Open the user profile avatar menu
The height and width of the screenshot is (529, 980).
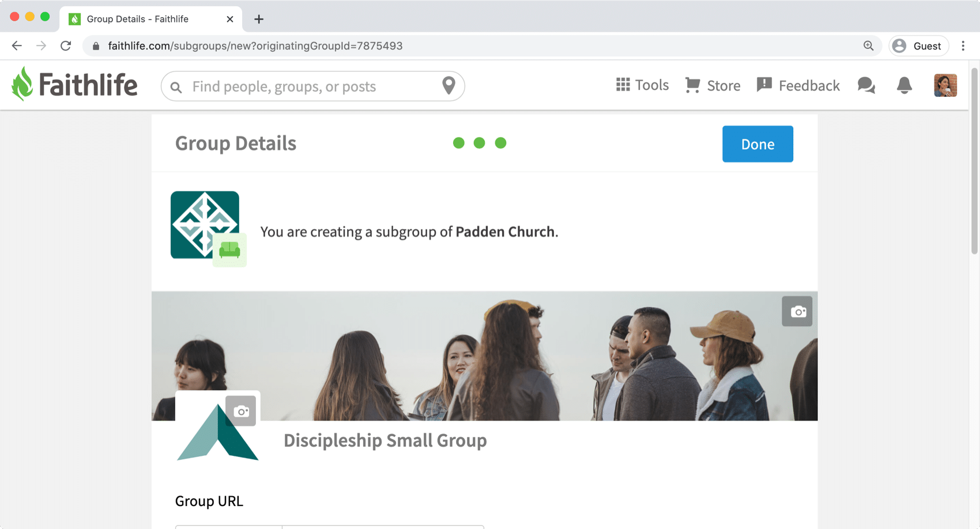tap(945, 85)
